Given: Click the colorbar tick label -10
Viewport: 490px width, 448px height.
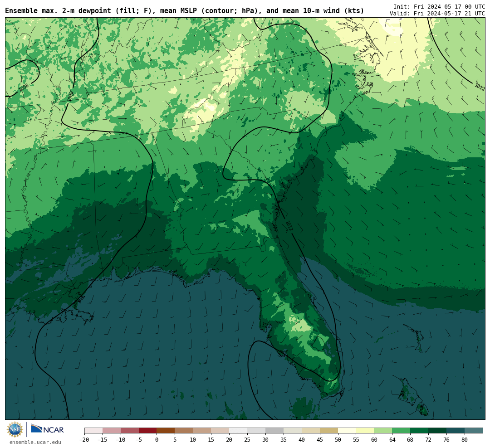Looking at the screenshot, I should pyautogui.click(x=121, y=439).
